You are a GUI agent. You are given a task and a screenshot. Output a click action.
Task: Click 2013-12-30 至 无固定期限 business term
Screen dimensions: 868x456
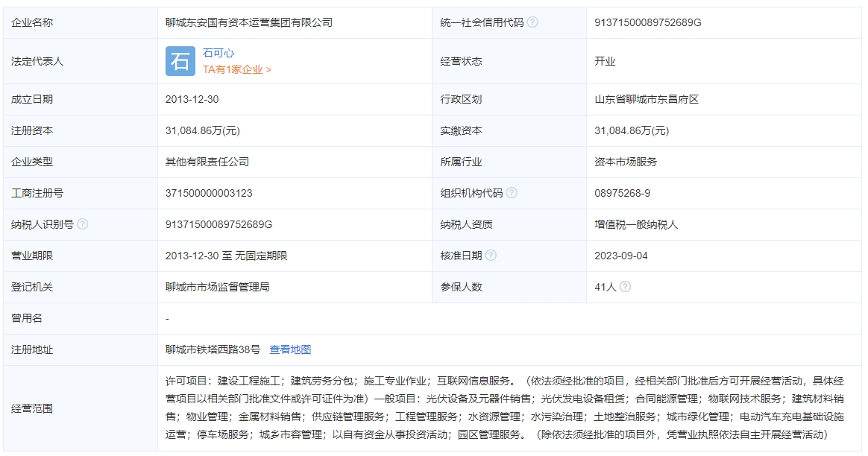pyautogui.click(x=227, y=256)
